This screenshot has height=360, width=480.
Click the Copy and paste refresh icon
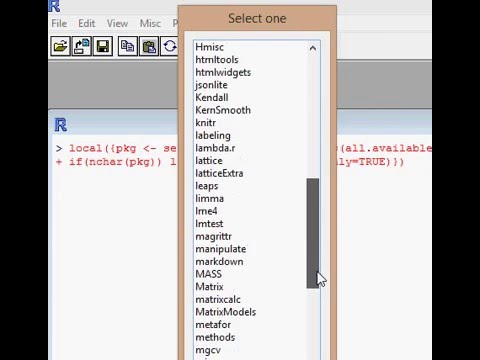[169, 46]
